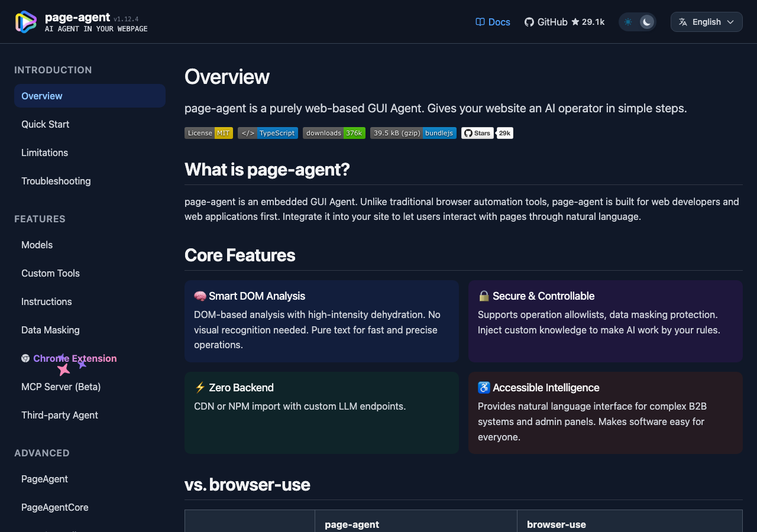
Task: Open the Limitations page
Action: 90,153
